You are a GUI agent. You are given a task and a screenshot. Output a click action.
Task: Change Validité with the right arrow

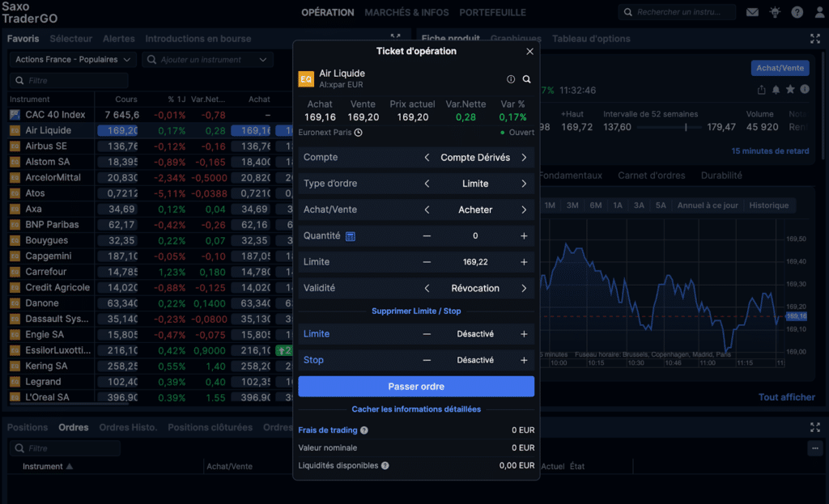[524, 289]
